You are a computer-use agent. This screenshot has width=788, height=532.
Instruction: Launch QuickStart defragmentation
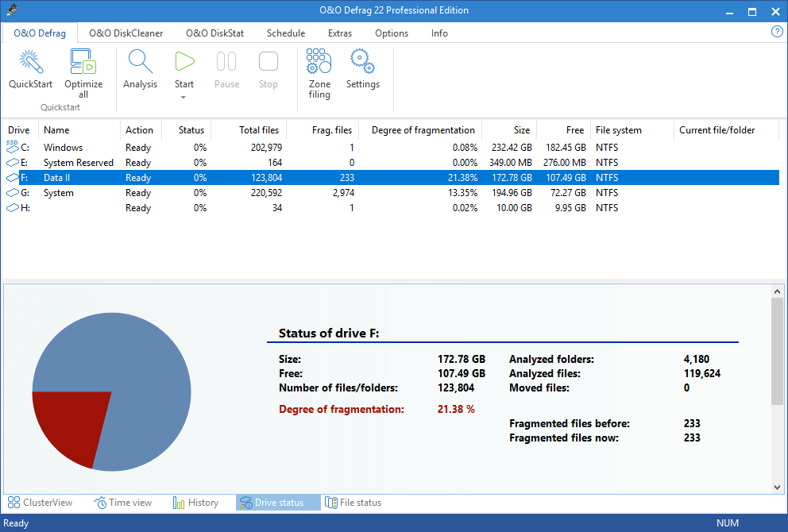[31, 69]
